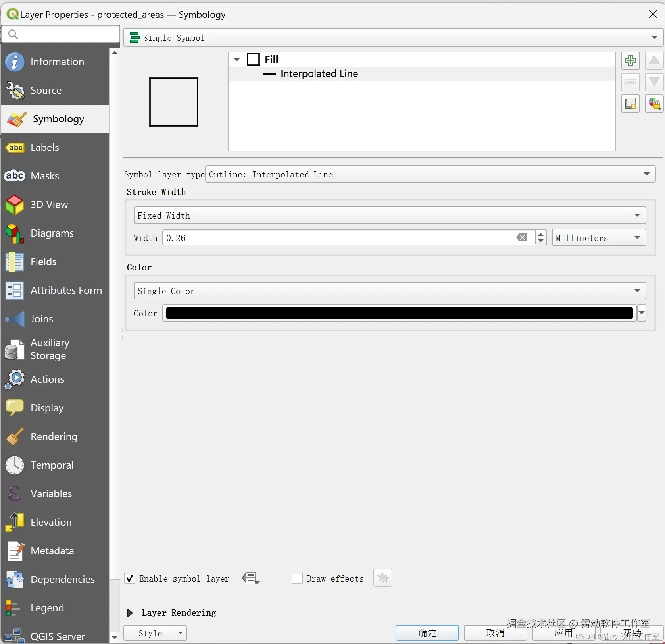665x644 pixels.
Task: Open the color button dropdown arrow
Action: (641, 313)
